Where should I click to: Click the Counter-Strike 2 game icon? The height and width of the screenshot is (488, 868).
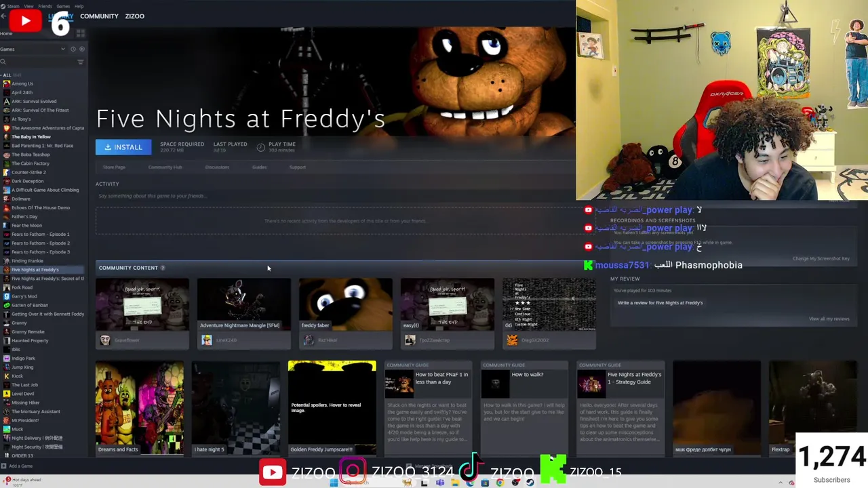coord(7,172)
